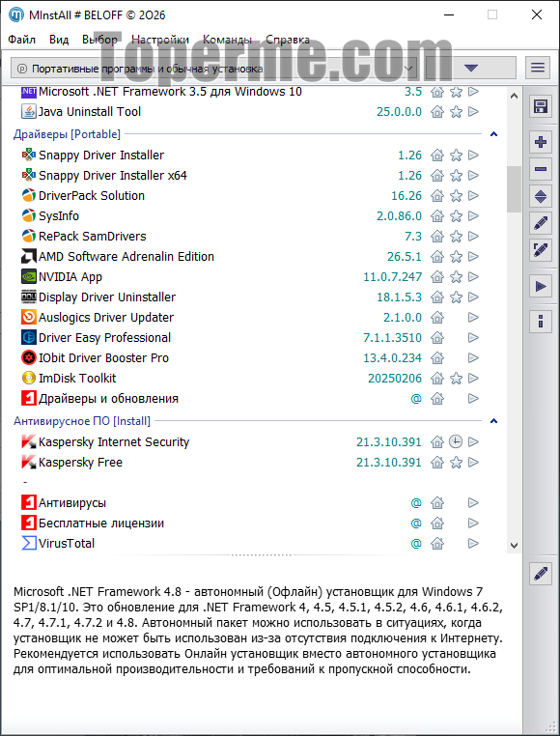Click the floppy disk save icon
This screenshot has height=736, width=560.
[x=541, y=106]
